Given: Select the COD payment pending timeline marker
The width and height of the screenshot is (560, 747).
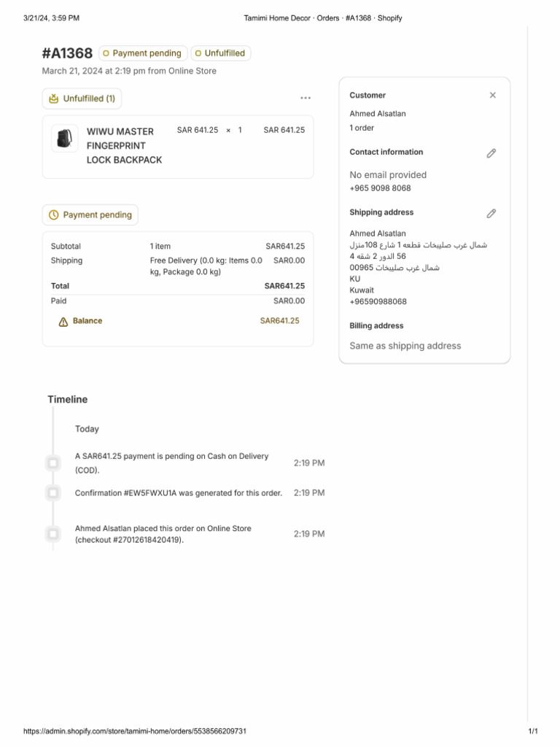Looking at the screenshot, I should [53, 463].
